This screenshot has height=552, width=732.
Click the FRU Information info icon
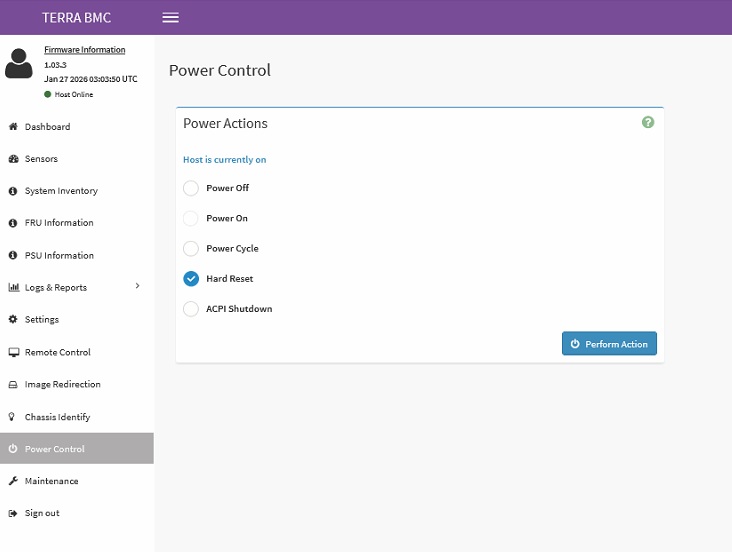point(13,223)
